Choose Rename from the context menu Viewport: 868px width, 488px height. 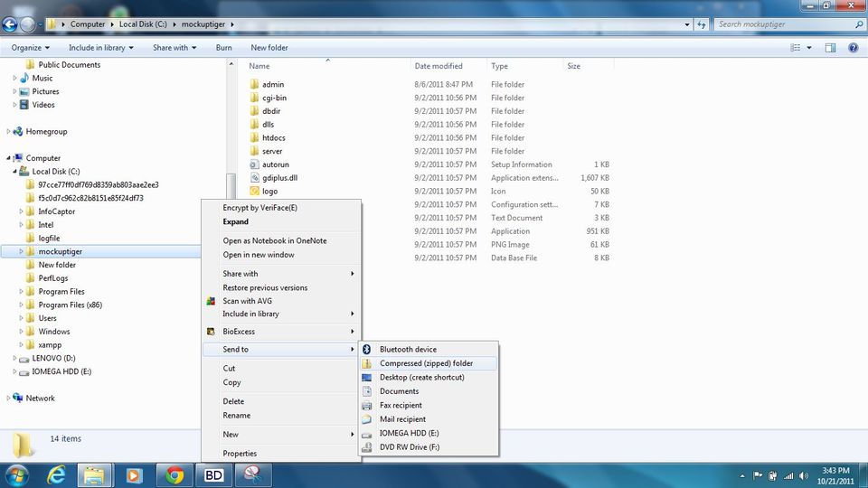click(281, 415)
